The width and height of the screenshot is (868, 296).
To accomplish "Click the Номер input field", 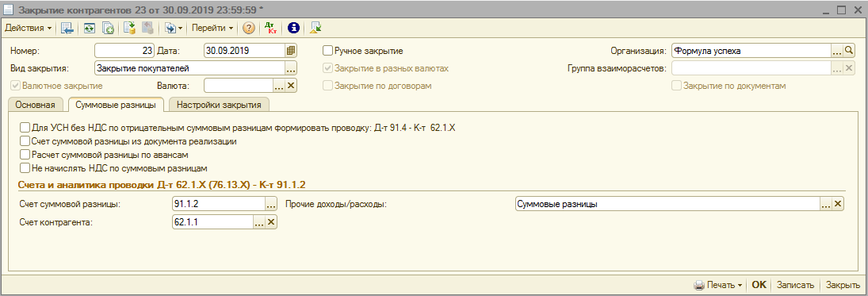I will pyautogui.click(x=124, y=51).
